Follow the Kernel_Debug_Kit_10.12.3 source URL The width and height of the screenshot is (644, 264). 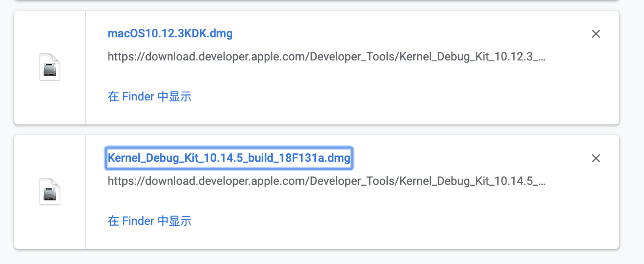(327, 57)
